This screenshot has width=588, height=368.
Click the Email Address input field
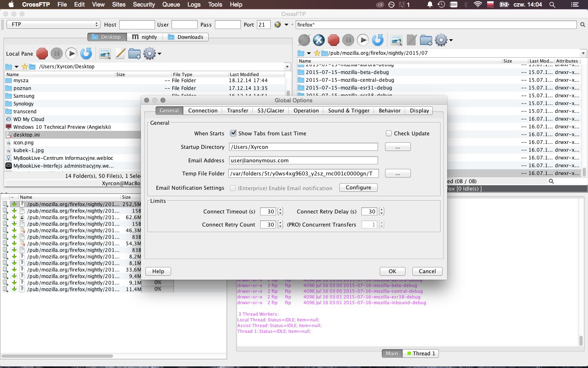tap(303, 160)
